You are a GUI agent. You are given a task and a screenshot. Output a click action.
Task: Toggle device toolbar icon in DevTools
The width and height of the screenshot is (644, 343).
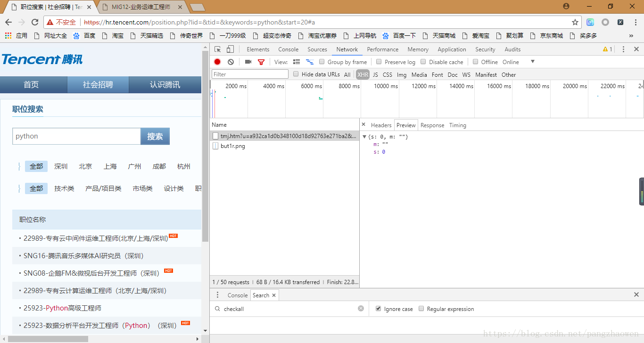pyautogui.click(x=230, y=49)
